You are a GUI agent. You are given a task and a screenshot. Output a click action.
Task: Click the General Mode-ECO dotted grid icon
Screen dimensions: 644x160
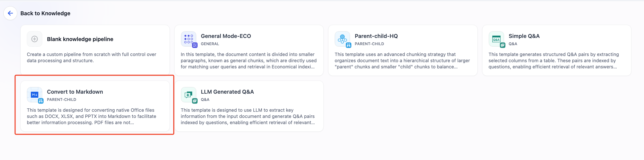(189, 39)
